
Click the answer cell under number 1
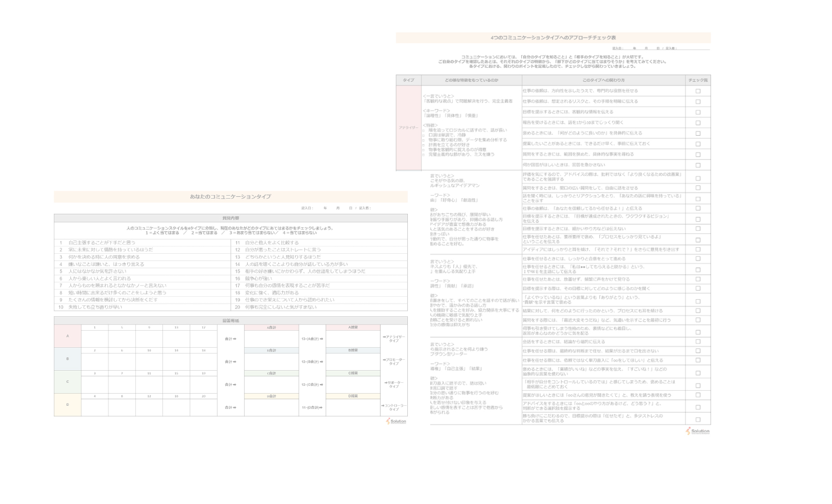click(95, 339)
